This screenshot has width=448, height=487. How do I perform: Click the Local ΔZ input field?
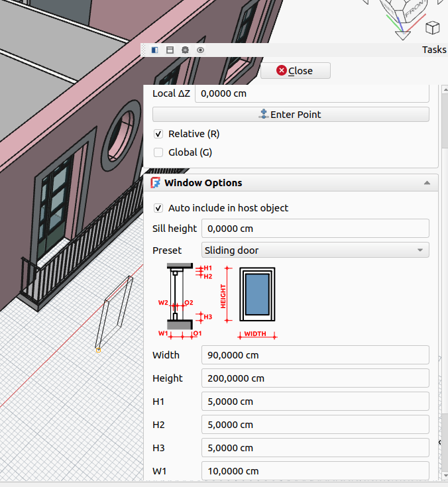[x=311, y=93]
